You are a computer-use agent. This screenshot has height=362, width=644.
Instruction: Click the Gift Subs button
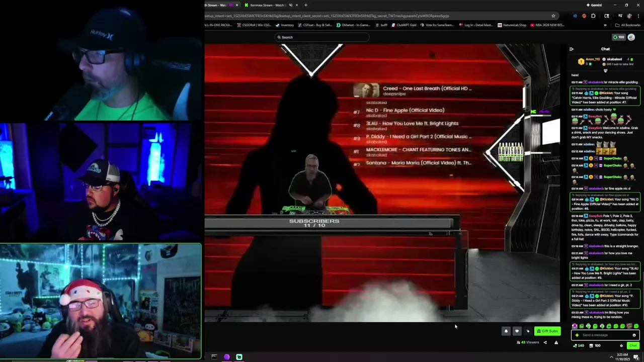click(547, 331)
